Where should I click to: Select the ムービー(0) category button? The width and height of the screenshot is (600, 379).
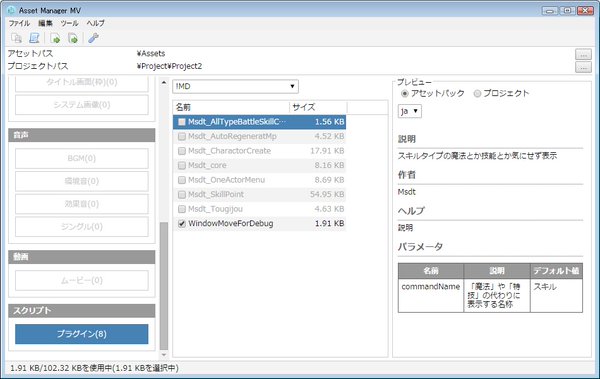coord(82,280)
